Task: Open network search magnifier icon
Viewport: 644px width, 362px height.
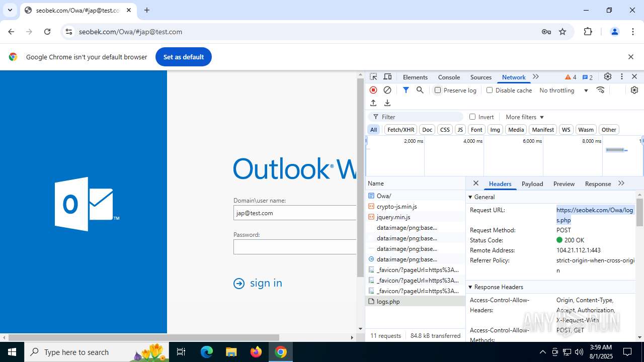Action: click(x=420, y=90)
